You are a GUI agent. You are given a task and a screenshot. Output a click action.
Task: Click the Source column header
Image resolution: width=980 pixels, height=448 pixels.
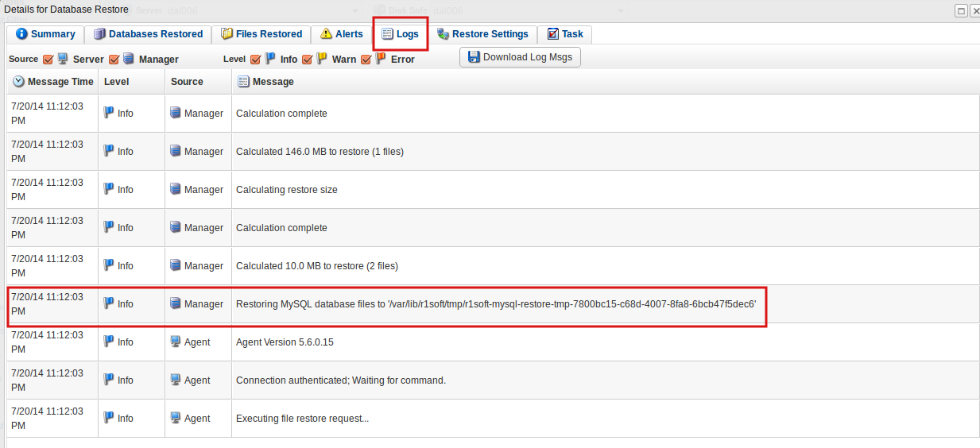click(x=187, y=82)
